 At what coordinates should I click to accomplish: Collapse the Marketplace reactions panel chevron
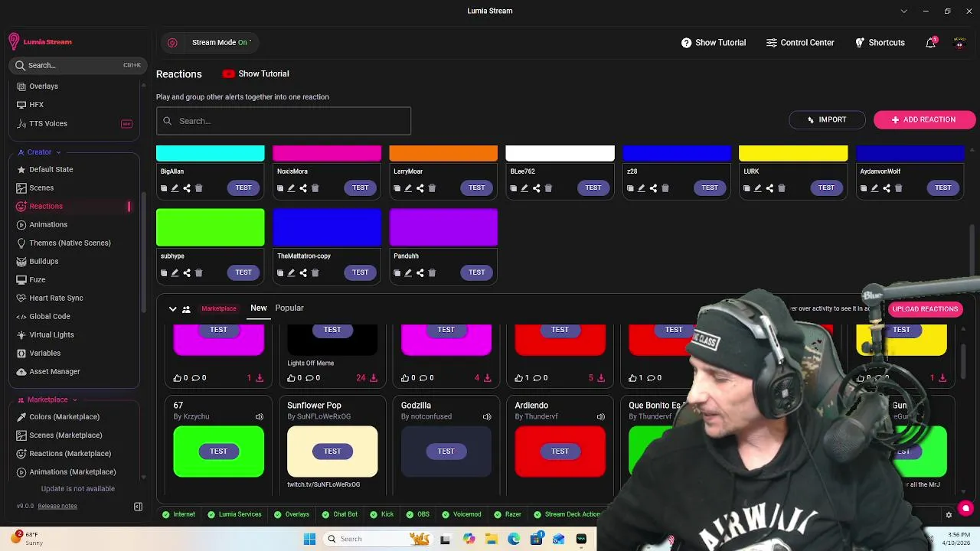[172, 309]
